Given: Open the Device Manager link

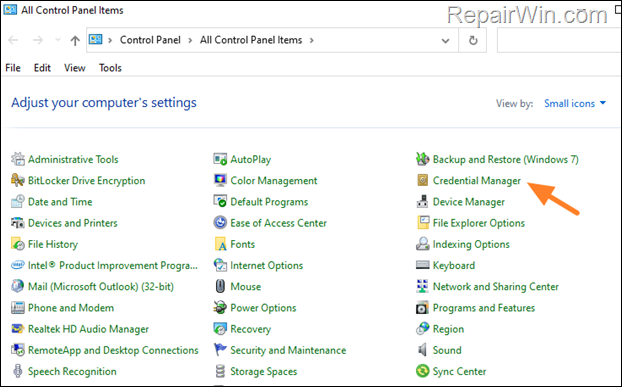Looking at the screenshot, I should 468,202.
